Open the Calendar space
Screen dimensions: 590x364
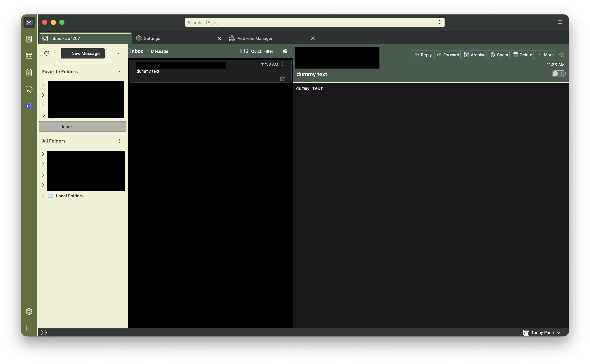[29, 56]
